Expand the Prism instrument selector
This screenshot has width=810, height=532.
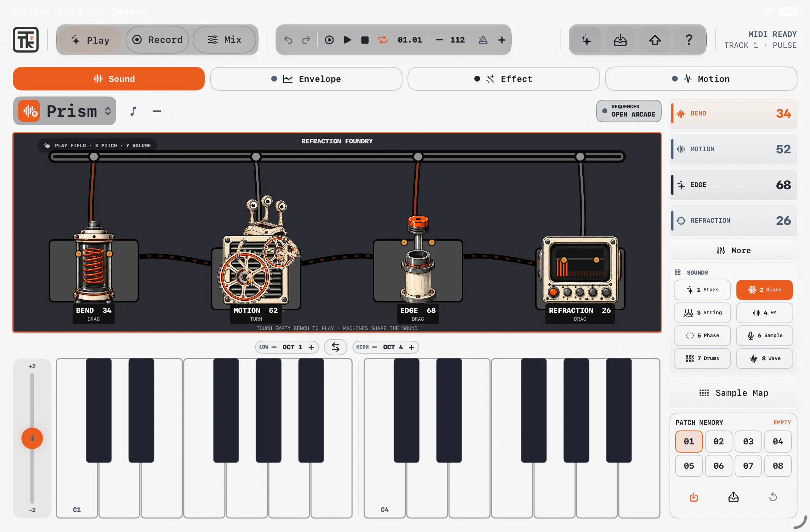click(x=65, y=111)
